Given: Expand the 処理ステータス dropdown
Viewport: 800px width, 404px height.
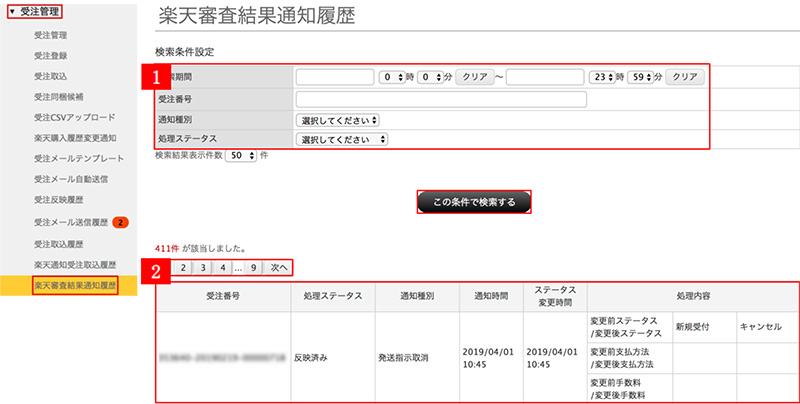Looking at the screenshot, I should click(x=343, y=139).
